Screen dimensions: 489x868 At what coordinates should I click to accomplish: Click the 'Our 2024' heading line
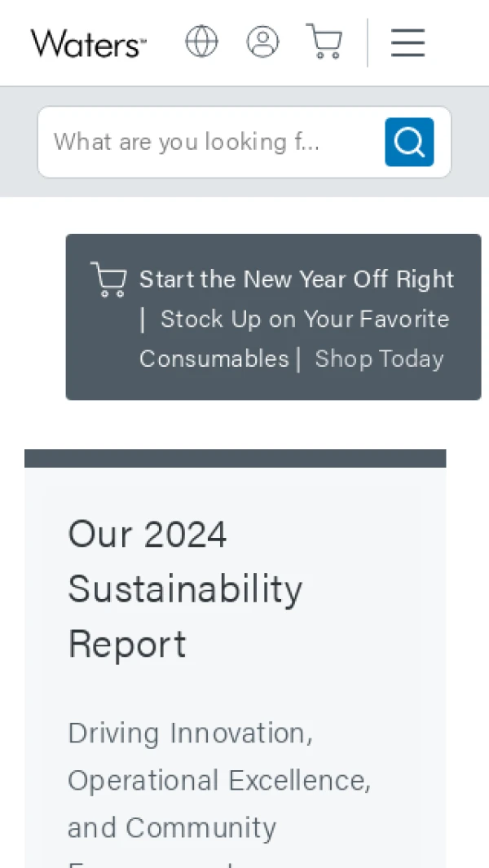pos(148,535)
